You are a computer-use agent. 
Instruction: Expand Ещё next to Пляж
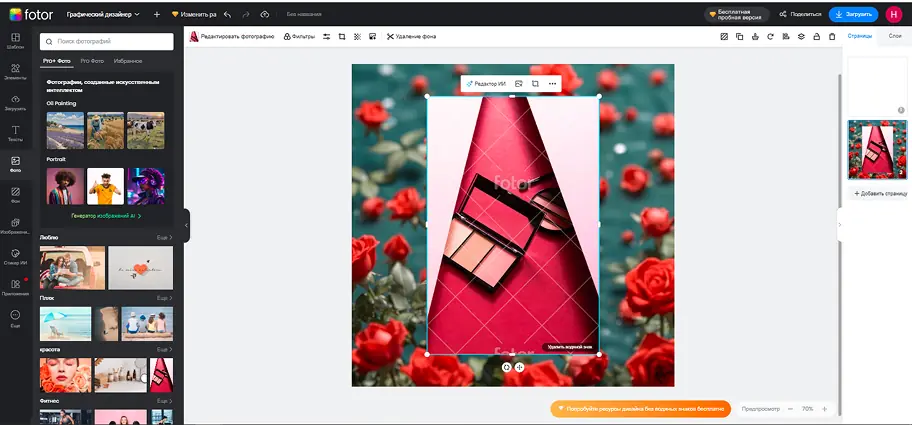165,298
